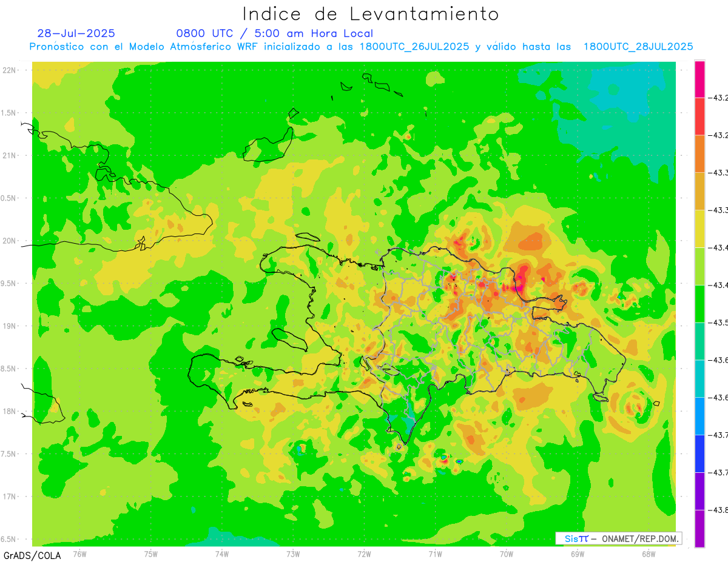Select the orange swatch in the color bar
The height and width of the screenshot is (562, 728).
pyautogui.click(x=699, y=154)
